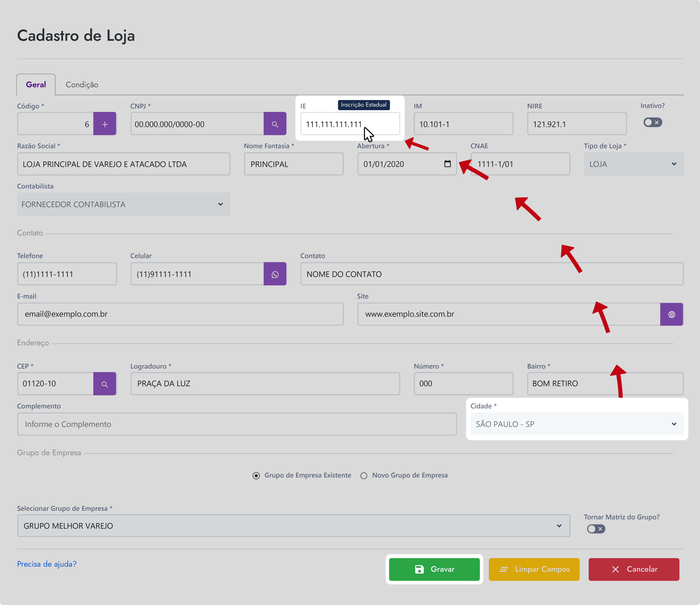
Task: Click the E-mail input field
Action: [x=180, y=314]
